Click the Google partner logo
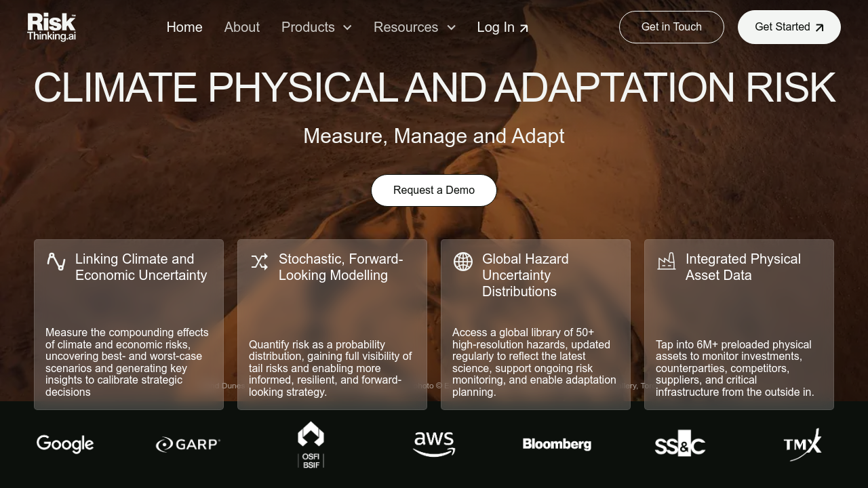The image size is (868, 488). [x=65, y=445]
